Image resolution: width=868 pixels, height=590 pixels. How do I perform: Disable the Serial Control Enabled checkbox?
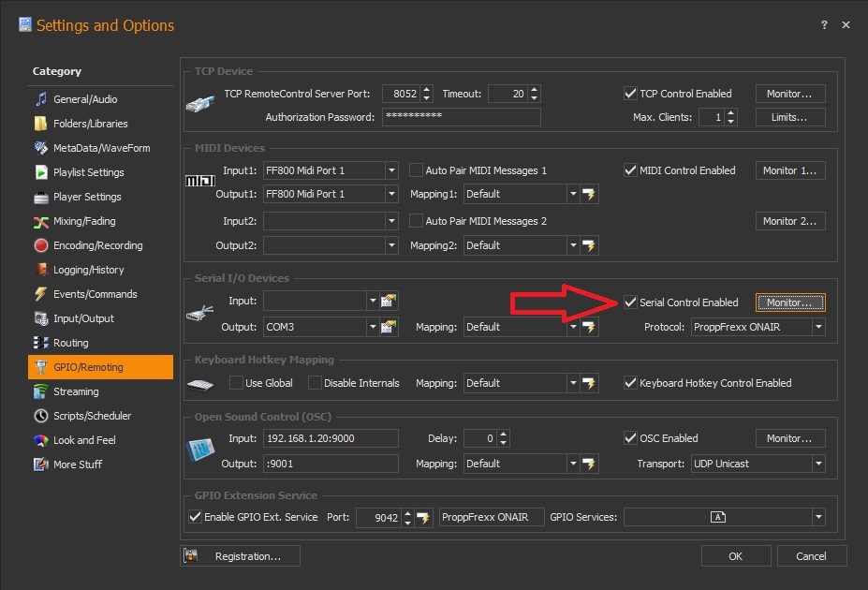pyautogui.click(x=630, y=302)
